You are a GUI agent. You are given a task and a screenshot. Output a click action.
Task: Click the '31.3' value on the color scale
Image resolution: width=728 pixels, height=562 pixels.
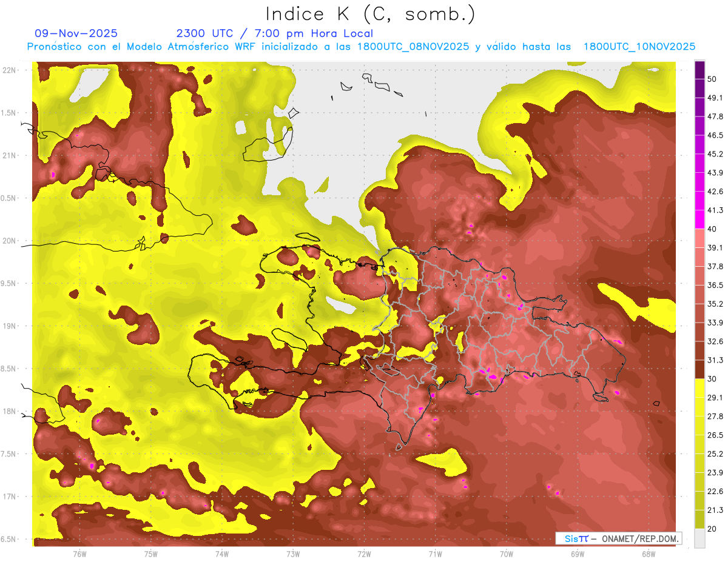tap(715, 360)
